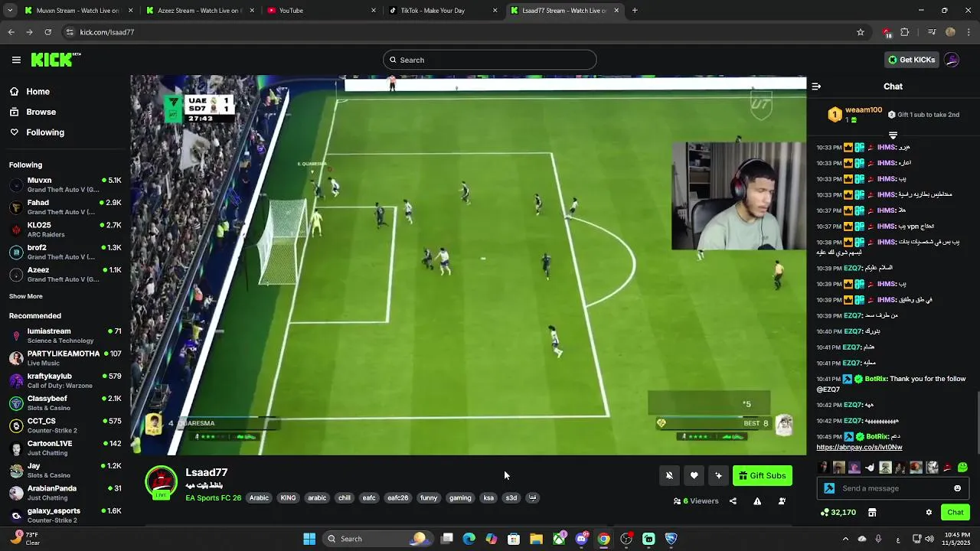Expand Show More followed channels
The width and height of the screenshot is (980, 551).
[26, 296]
